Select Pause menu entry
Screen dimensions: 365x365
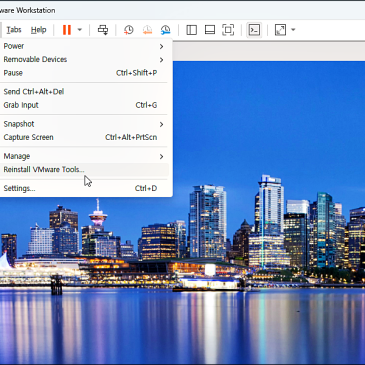[84, 73]
